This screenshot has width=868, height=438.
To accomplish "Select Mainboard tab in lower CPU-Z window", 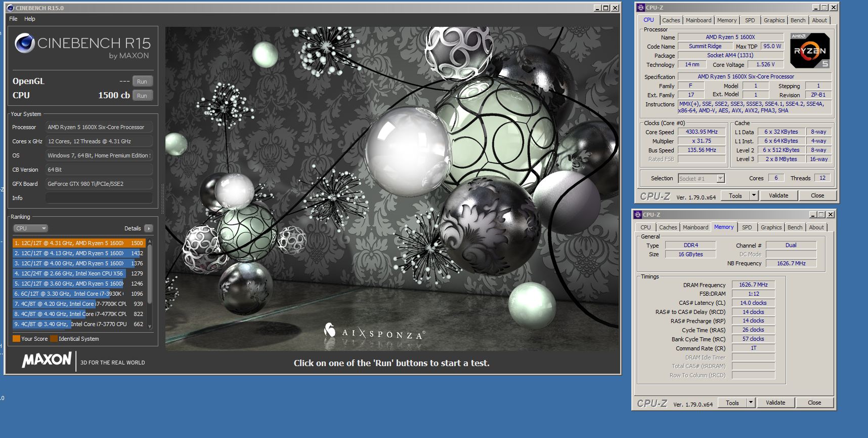I will click(696, 227).
